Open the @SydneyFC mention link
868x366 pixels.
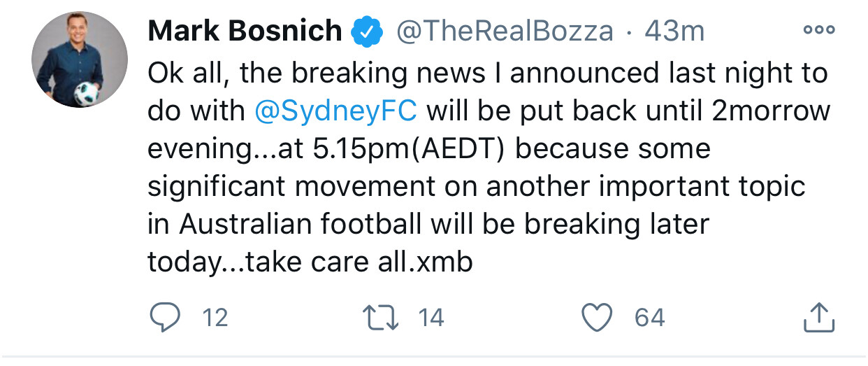337,112
